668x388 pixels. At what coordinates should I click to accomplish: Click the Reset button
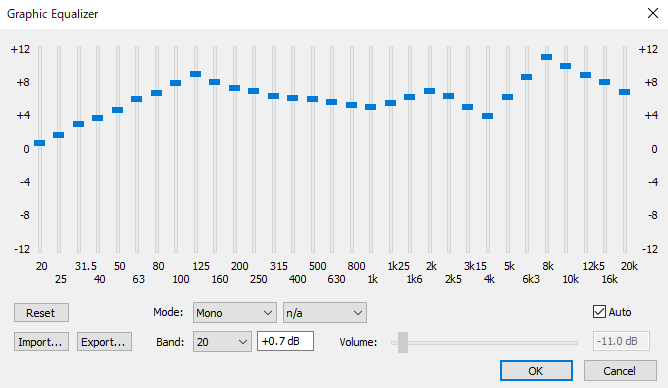pyautogui.click(x=41, y=313)
